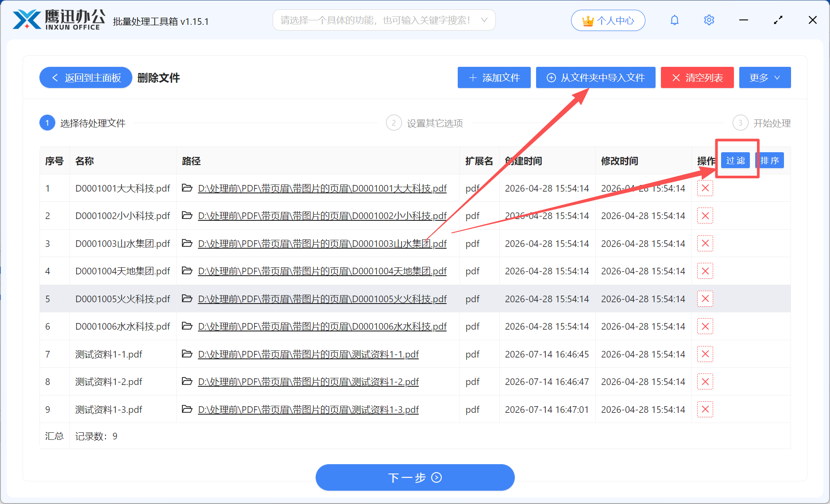Click the 扩展名 column header

479,161
